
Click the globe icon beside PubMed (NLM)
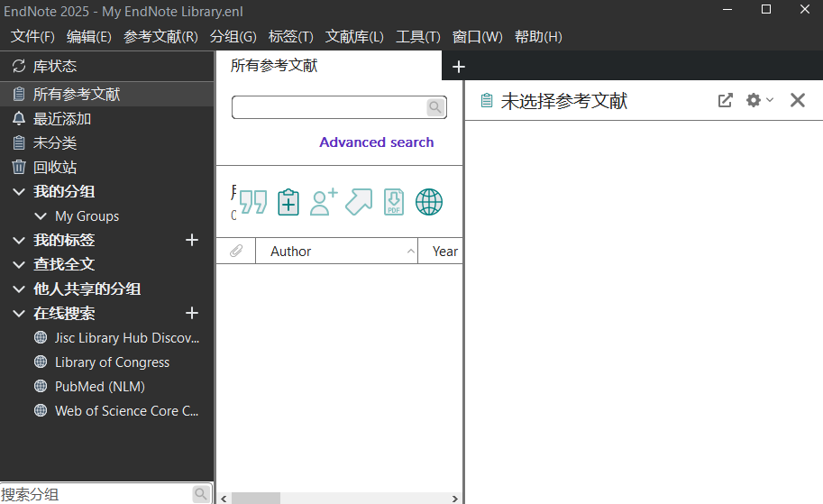pyautogui.click(x=41, y=386)
